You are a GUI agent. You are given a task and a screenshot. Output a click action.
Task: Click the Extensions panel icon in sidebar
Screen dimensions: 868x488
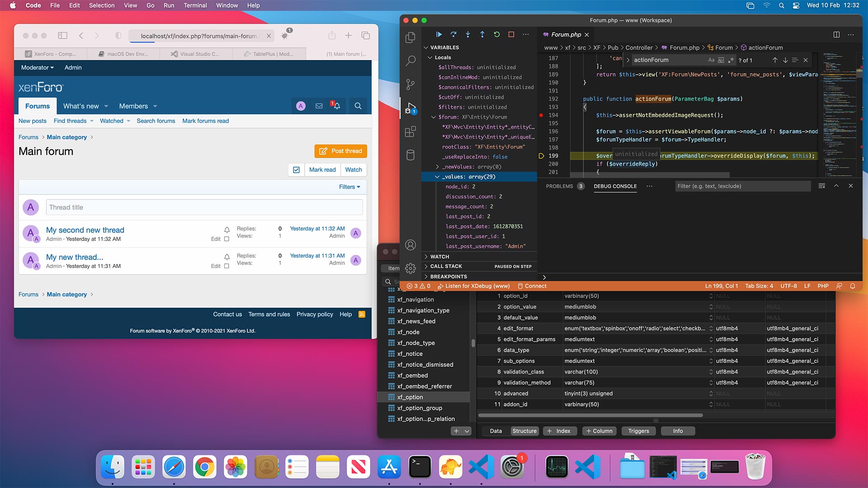[411, 131]
